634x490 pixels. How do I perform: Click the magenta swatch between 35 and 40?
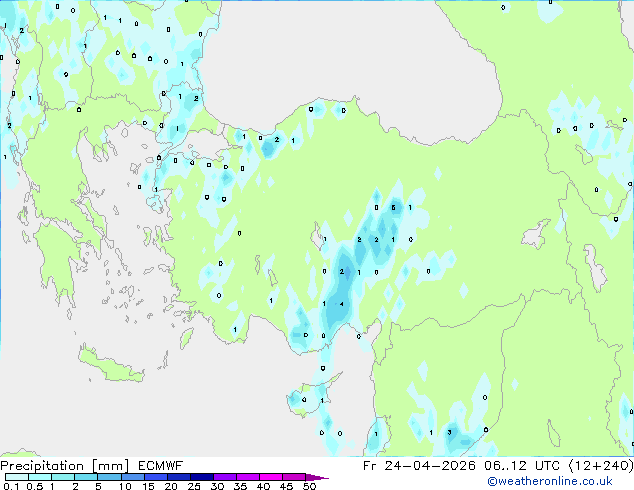247,477
